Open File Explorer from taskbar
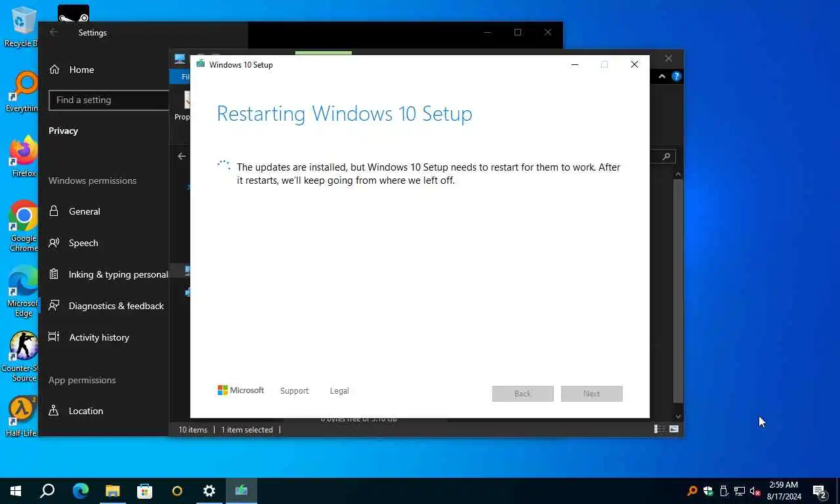Screen dimensions: 840x504 tap(112, 491)
